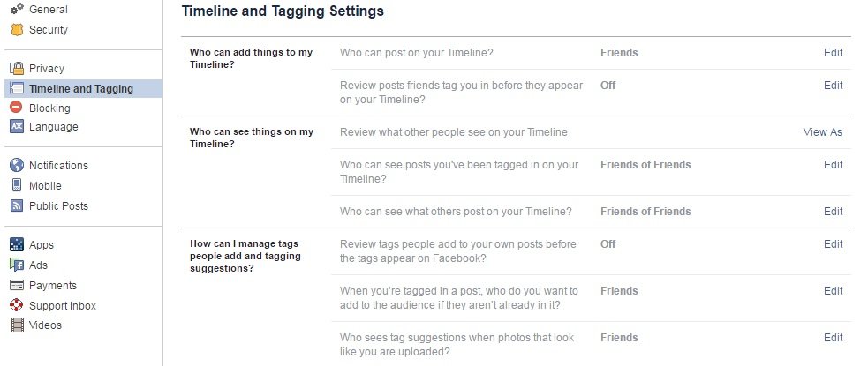Click the Notifications globe icon
The width and height of the screenshot is (868, 366).
click(16, 166)
